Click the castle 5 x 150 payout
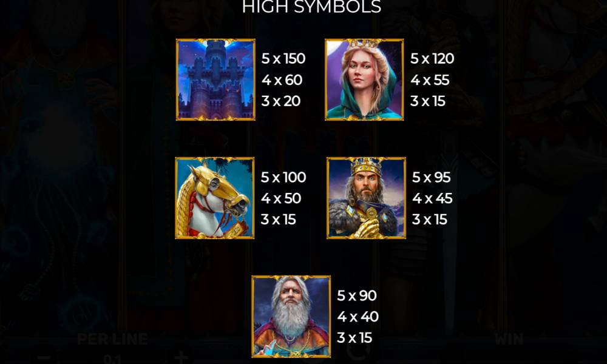 click(x=283, y=59)
